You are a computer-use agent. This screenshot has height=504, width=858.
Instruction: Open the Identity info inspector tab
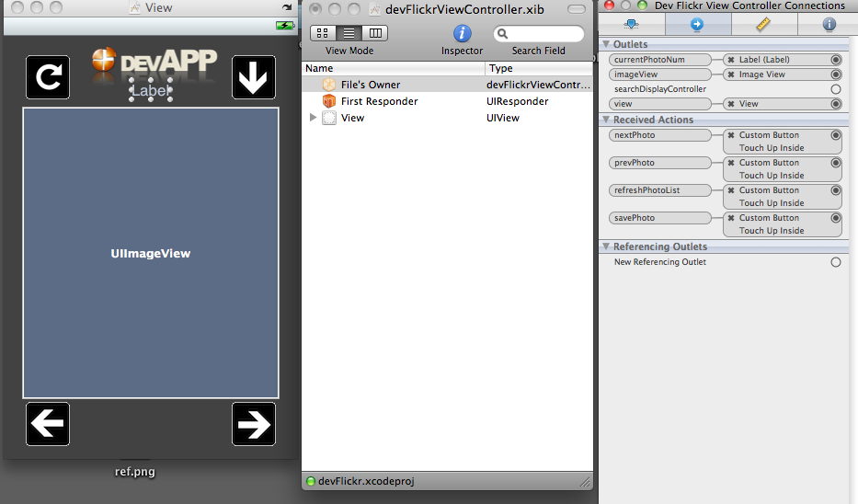[829, 25]
